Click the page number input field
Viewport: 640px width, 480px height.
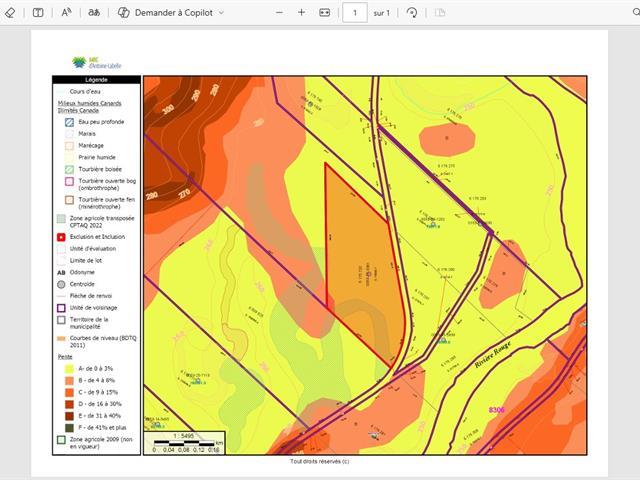(x=354, y=13)
